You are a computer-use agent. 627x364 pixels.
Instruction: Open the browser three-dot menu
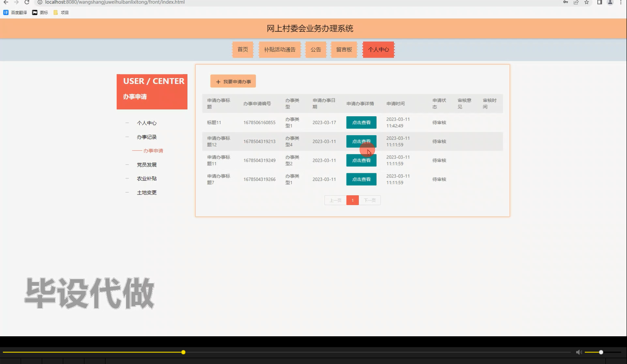[621, 2]
